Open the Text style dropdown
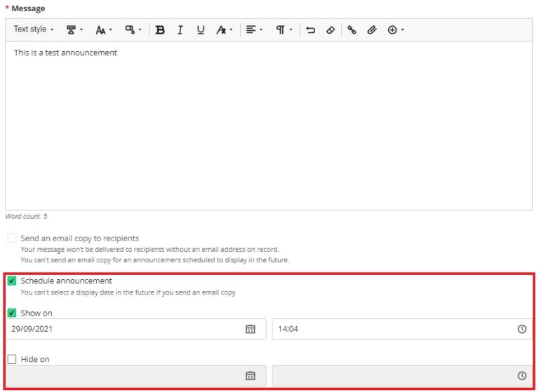 [x=34, y=29]
